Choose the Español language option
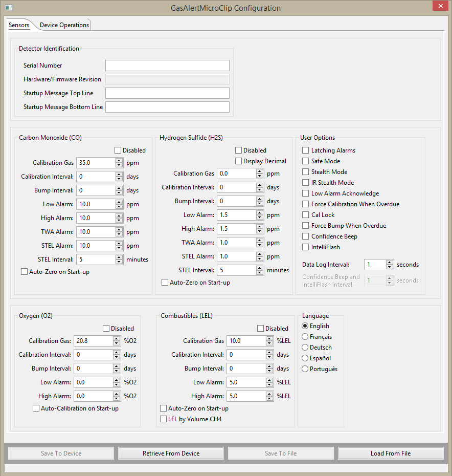The height and width of the screenshot is (476, 452). [305, 358]
